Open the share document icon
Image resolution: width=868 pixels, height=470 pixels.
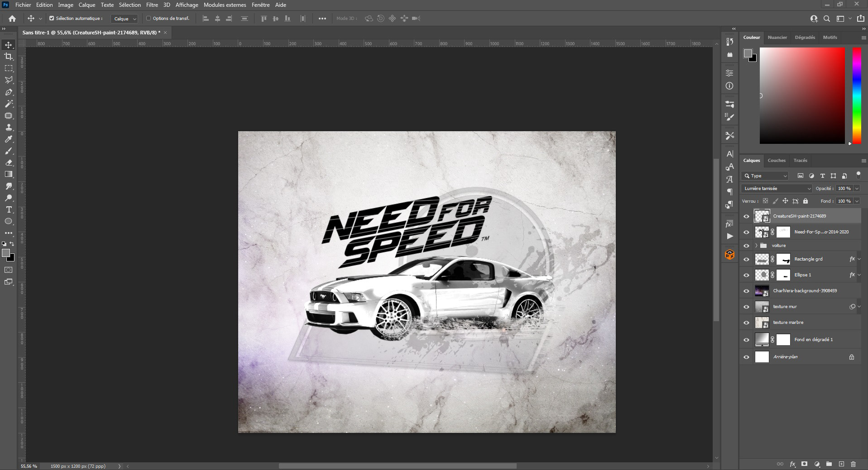pyautogui.click(x=860, y=19)
